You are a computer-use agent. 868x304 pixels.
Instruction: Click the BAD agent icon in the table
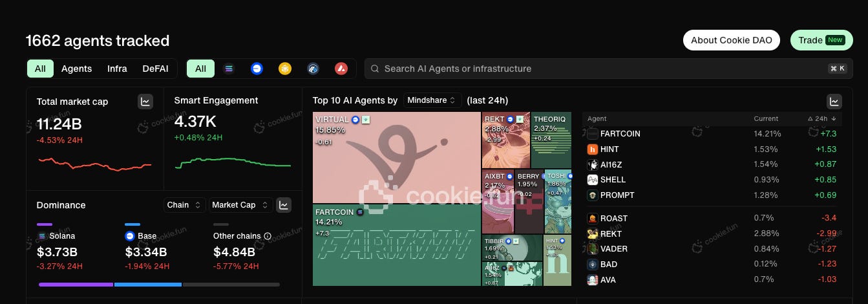tap(593, 264)
